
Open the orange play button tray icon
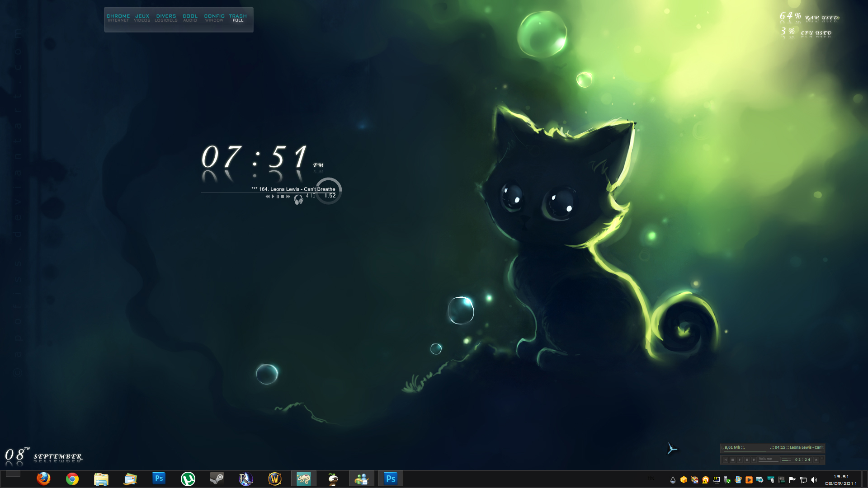pos(749,480)
